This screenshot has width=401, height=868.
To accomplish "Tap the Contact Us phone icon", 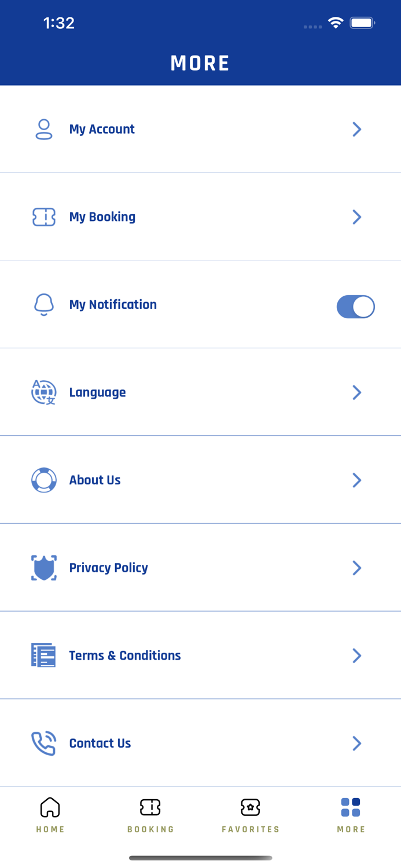I will [x=44, y=743].
